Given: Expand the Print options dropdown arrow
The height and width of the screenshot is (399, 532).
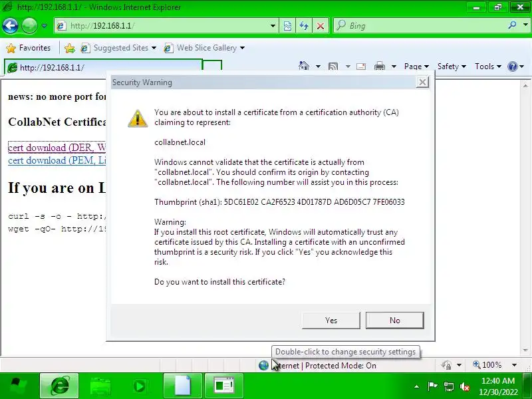Looking at the screenshot, I should click(394, 66).
